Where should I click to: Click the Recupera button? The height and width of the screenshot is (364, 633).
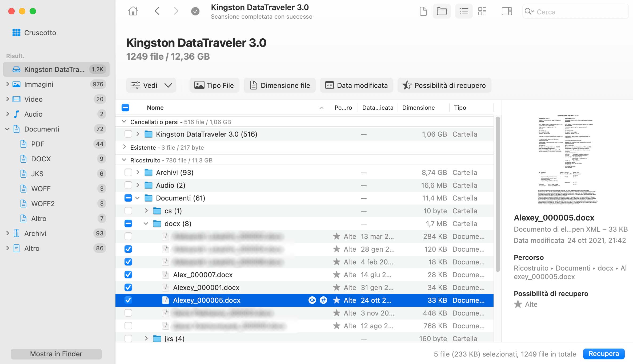[604, 354]
